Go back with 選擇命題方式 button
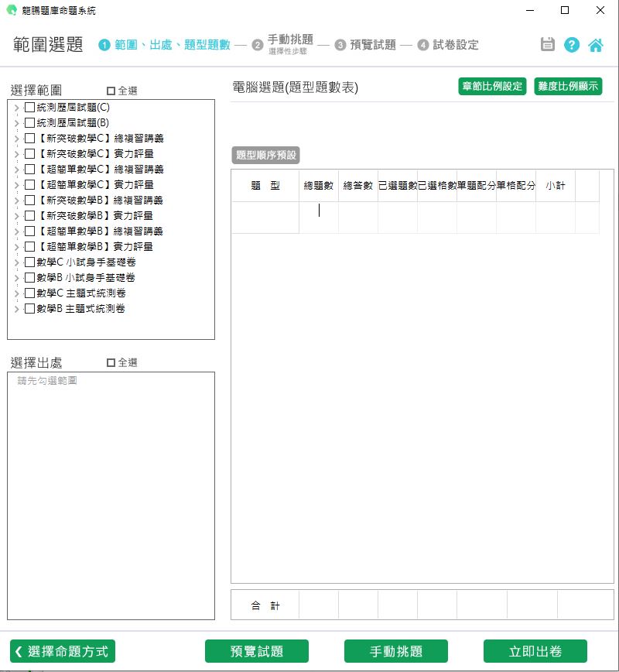Screen dimensions: 619x672 [63, 651]
